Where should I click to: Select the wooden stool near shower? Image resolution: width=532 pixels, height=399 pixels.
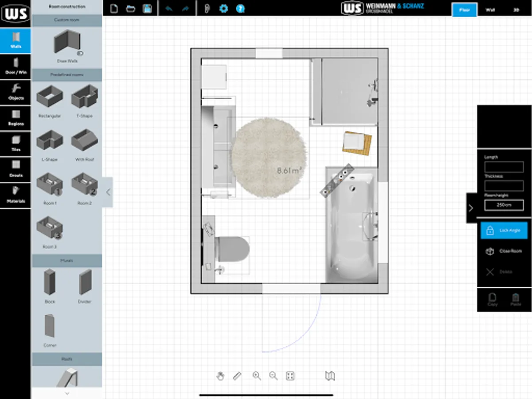357,143
